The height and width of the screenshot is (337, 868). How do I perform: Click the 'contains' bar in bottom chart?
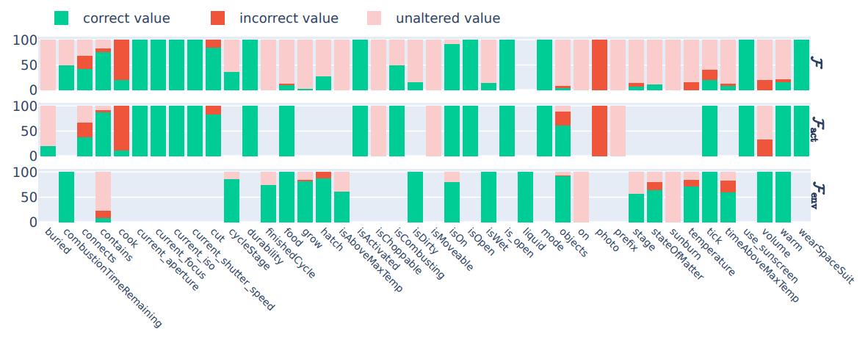[103, 197]
